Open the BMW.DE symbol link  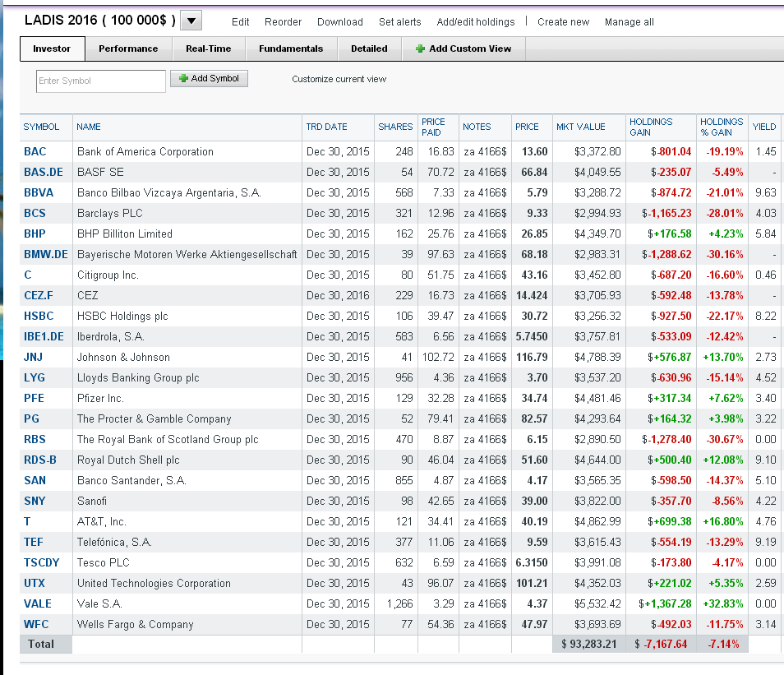coord(46,254)
